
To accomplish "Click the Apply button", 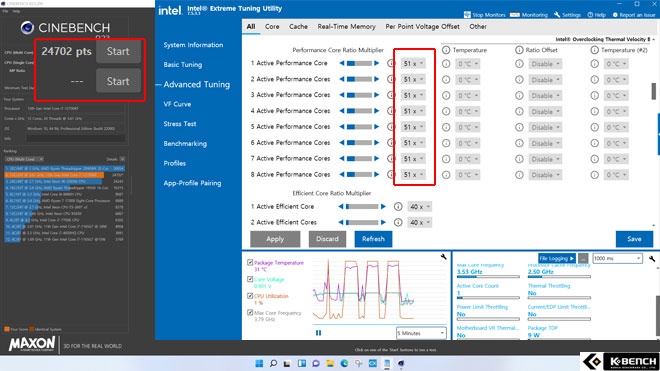I will [x=275, y=239].
